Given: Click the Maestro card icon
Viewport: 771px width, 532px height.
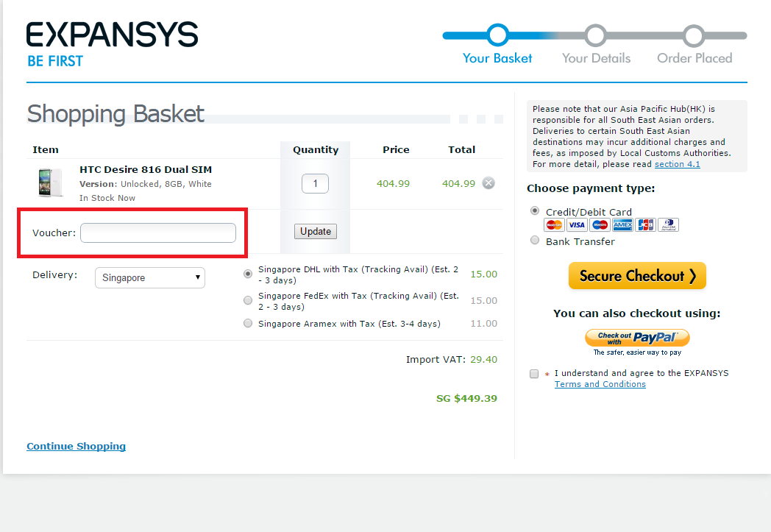Looking at the screenshot, I should coord(600,225).
